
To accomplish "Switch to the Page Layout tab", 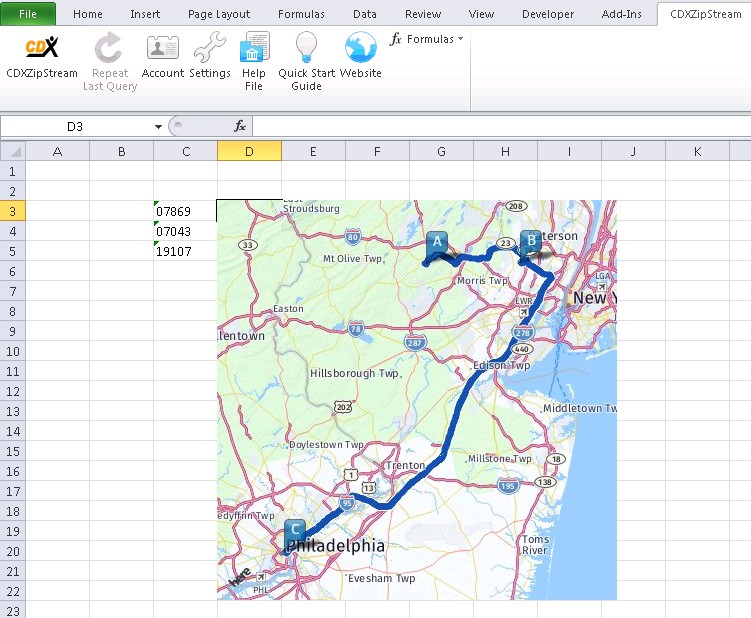I will tap(219, 14).
